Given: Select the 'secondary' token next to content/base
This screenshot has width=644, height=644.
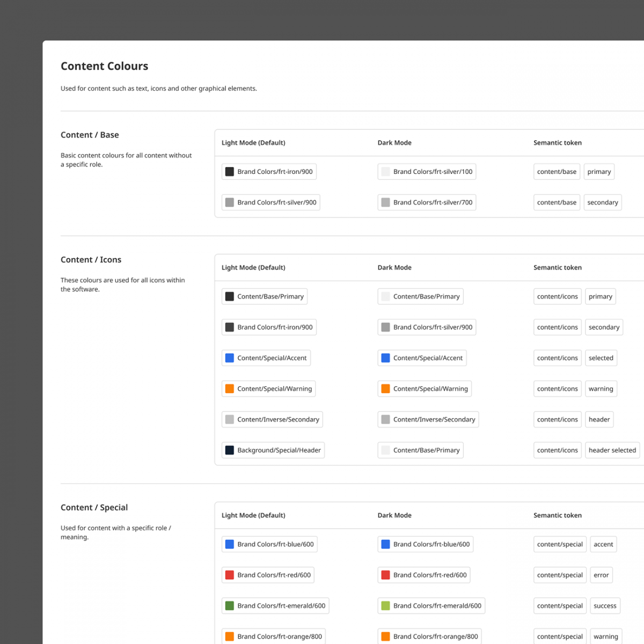Looking at the screenshot, I should pyautogui.click(x=603, y=202).
